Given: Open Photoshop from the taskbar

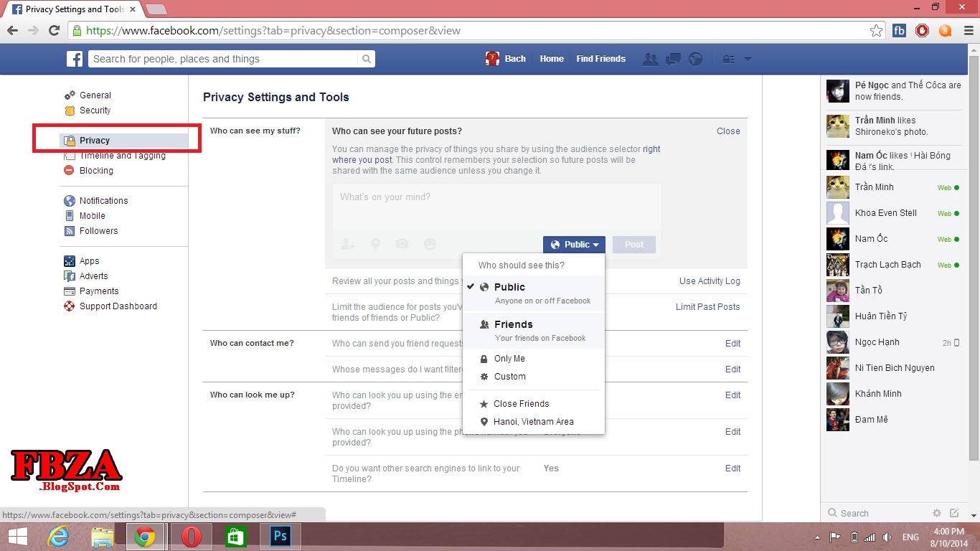Looking at the screenshot, I should tap(280, 537).
